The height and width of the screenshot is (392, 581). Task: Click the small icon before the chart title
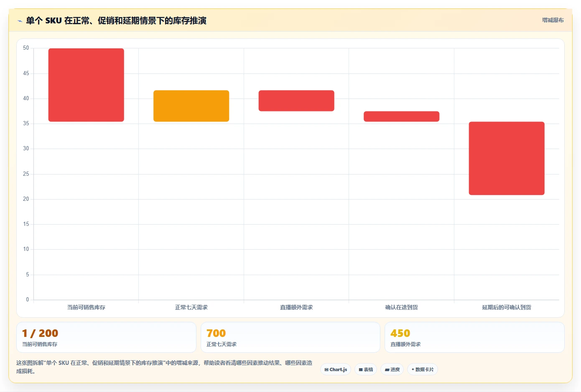(20, 21)
